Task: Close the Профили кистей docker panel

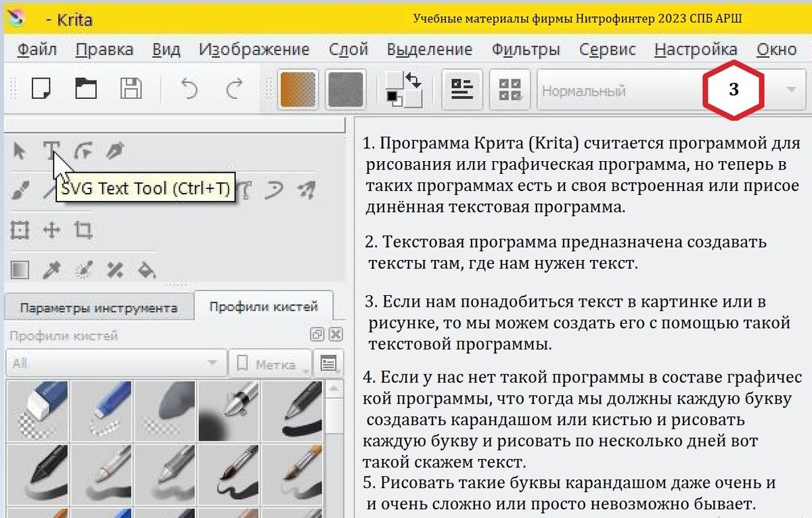Action: (335, 334)
